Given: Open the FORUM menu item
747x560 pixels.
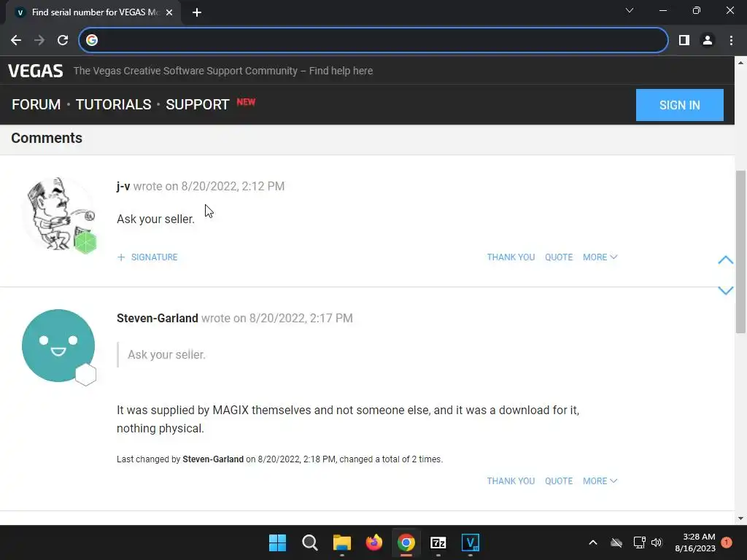Looking at the screenshot, I should coord(36,104).
